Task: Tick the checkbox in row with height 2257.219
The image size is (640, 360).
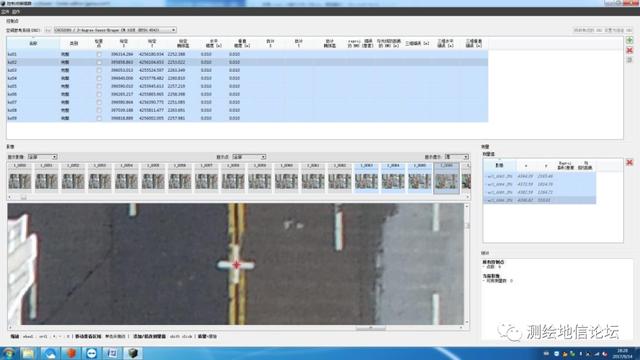Action: [x=99, y=86]
